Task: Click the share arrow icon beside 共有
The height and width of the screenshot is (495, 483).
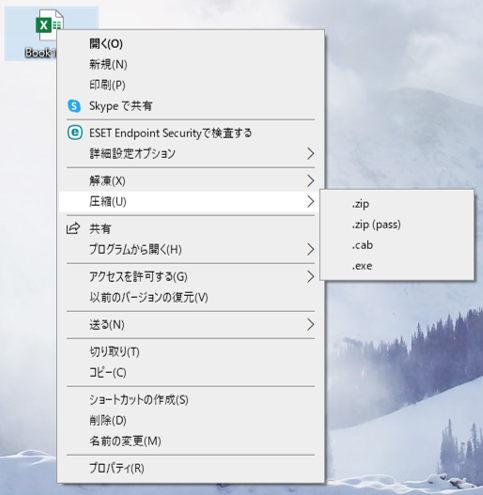Action: point(73,229)
